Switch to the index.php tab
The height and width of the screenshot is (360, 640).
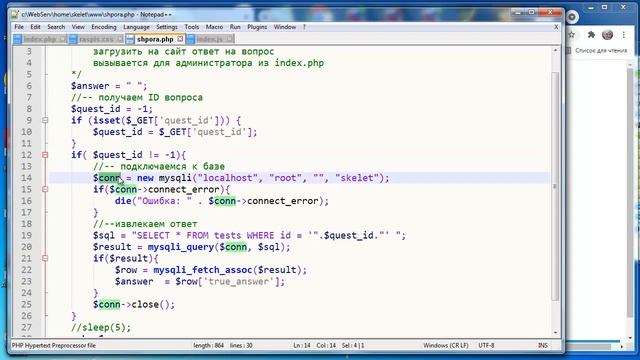(x=40, y=39)
